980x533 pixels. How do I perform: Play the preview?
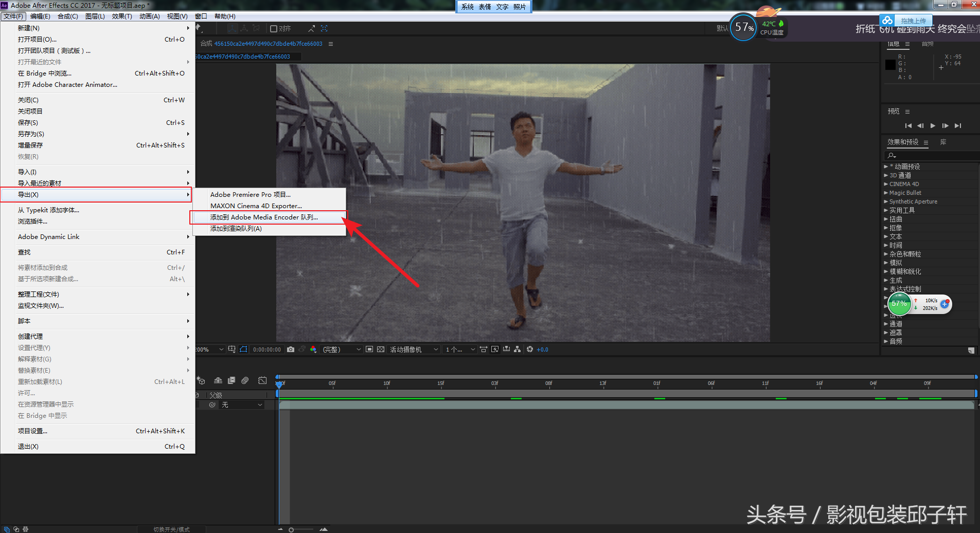[x=933, y=126]
